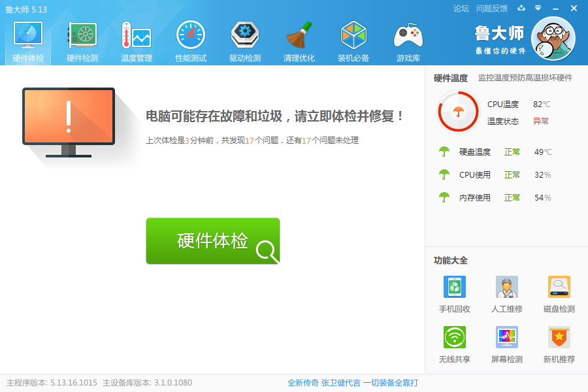Click the warning monitor illustration
The width and height of the screenshot is (588, 392).
tap(69, 123)
